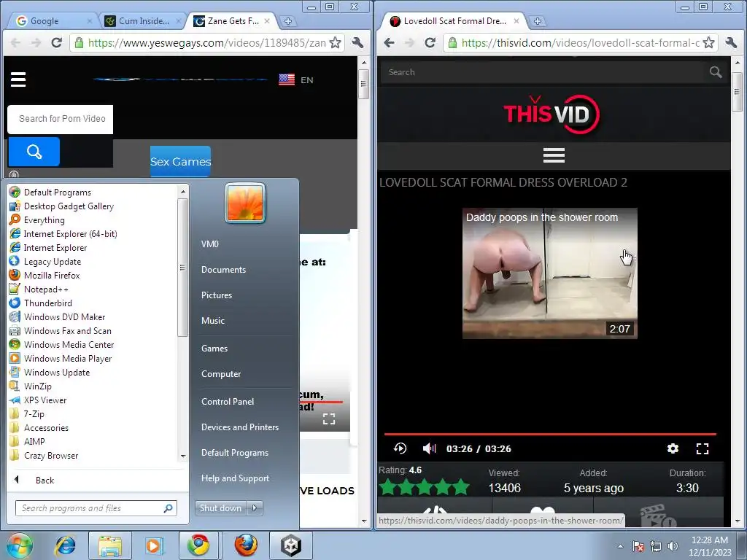The width and height of the screenshot is (747, 560).
Task: Click the wrench menu in the left Chrome window
Action: 357,43
